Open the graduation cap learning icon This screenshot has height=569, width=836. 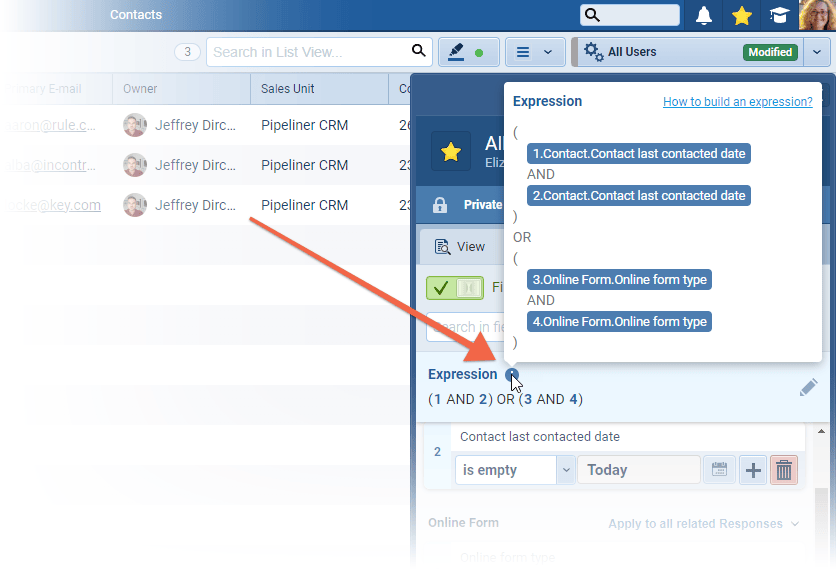pyautogui.click(x=777, y=15)
